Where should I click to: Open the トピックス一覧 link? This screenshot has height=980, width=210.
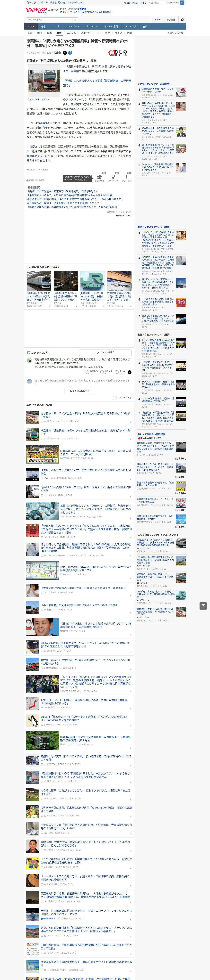click(175, 33)
